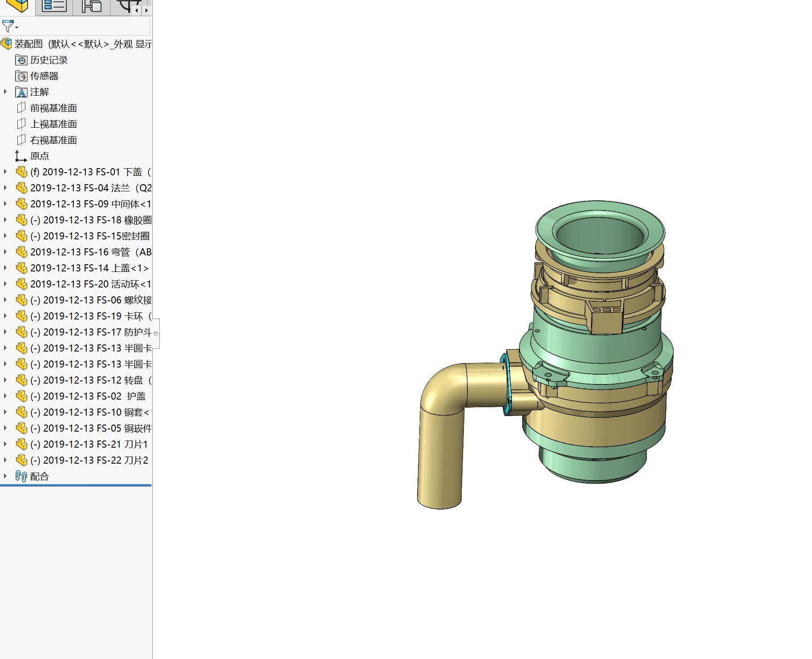Viewport: 812px width, 659px height.
Task: Click the component icon of FS-15密封圈
Action: (x=21, y=236)
